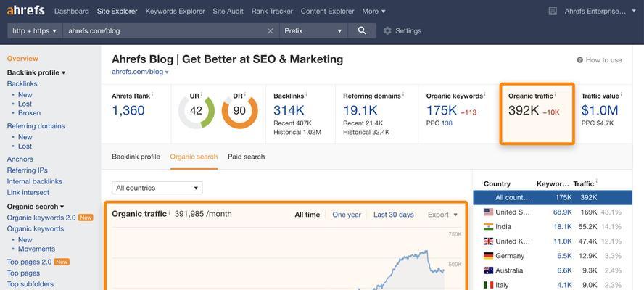Click the United States flag icon
The image size is (644, 290).
click(488, 212)
